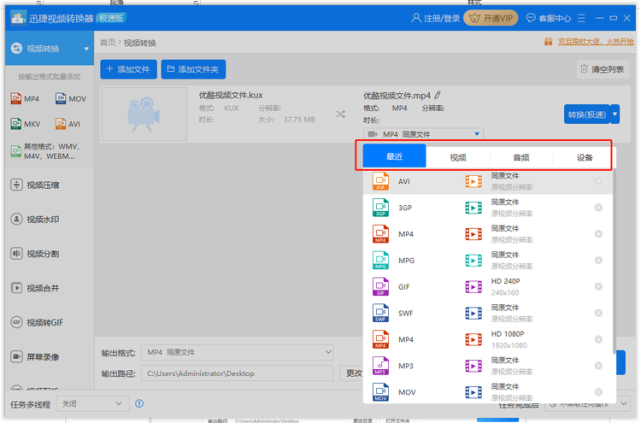Open the 输出格式 combo box
641x423 pixels.
click(238, 352)
